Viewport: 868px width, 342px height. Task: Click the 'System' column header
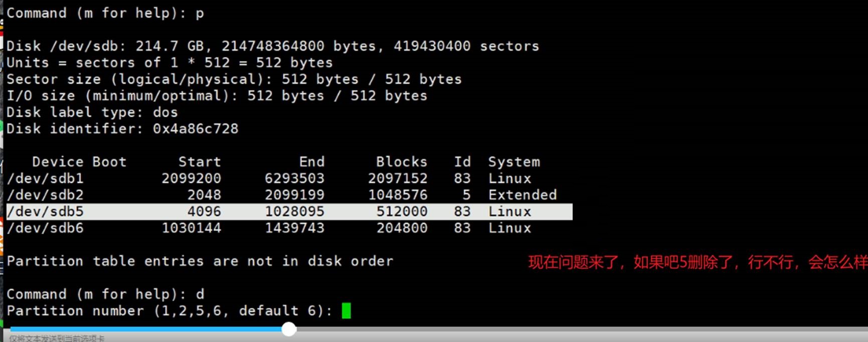(x=513, y=162)
